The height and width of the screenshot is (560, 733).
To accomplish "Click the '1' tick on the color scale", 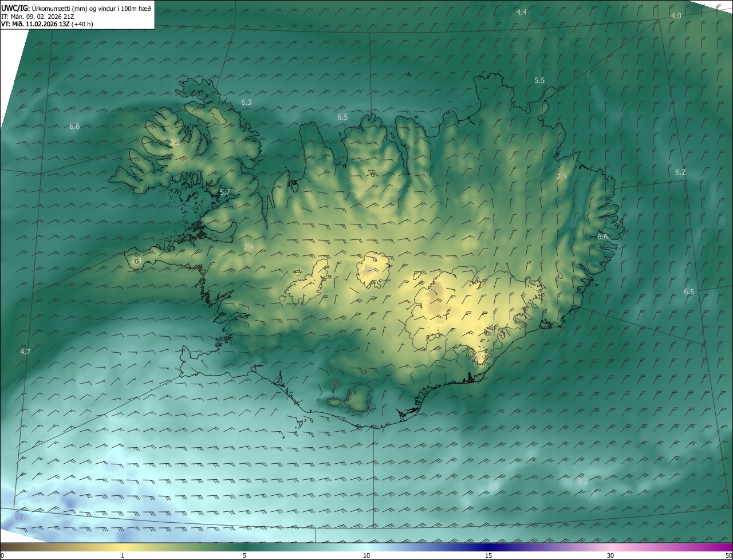I will tap(123, 555).
